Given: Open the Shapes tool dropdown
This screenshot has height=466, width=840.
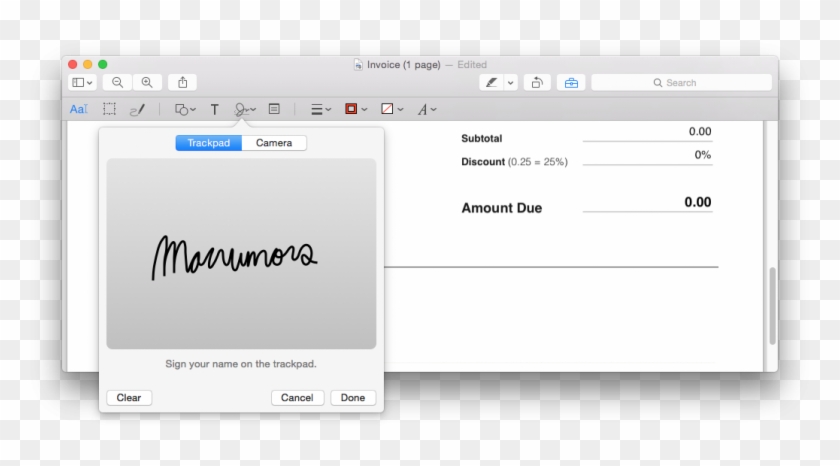Looking at the screenshot, I should [x=185, y=109].
